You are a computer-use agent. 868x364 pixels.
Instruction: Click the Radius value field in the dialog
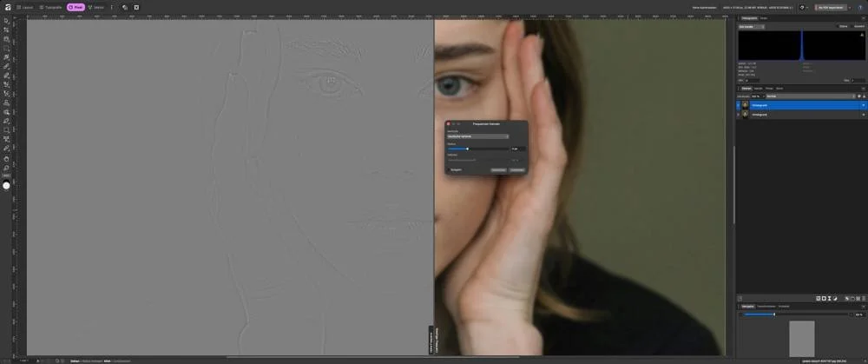518,149
